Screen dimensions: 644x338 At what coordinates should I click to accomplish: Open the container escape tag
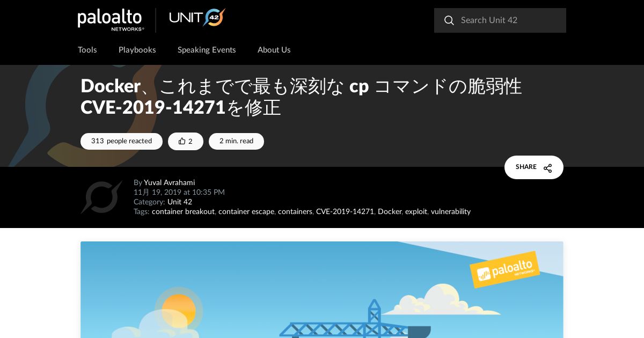click(x=246, y=212)
